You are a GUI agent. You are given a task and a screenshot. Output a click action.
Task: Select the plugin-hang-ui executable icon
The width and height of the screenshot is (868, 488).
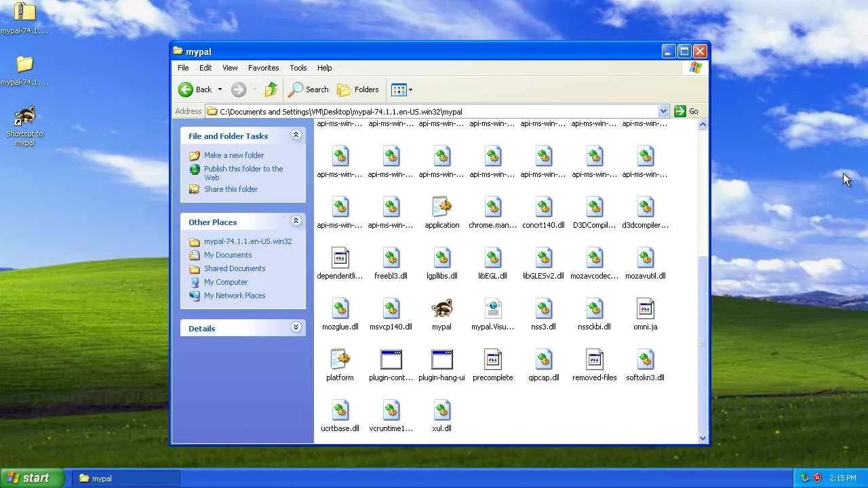[x=441, y=360]
